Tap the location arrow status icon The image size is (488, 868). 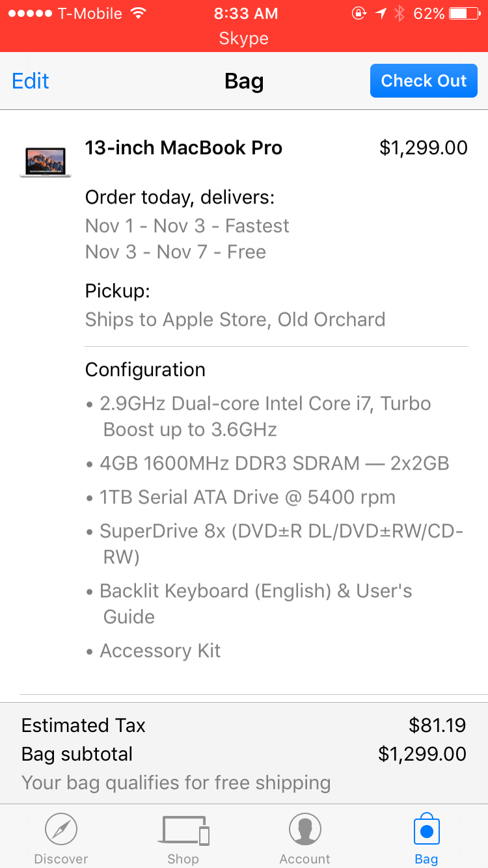(380, 14)
